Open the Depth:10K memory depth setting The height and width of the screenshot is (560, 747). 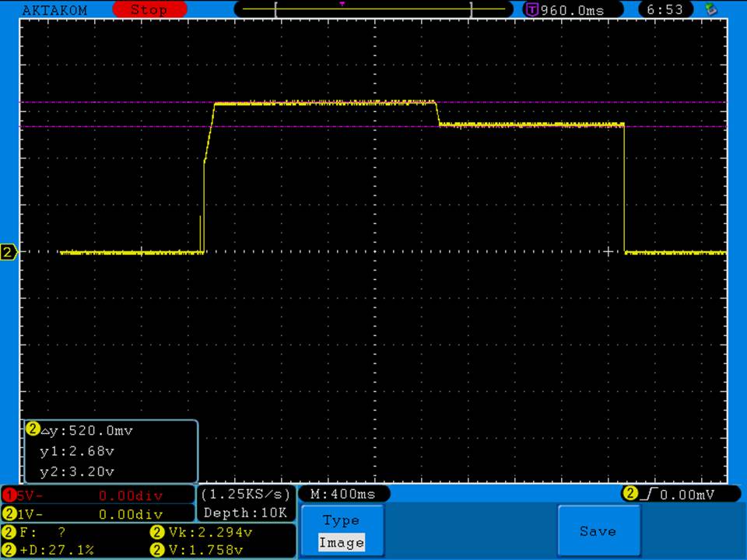point(246,513)
